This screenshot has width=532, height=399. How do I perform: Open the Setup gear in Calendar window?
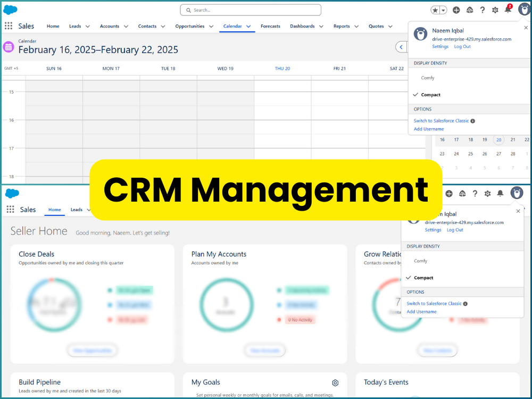click(495, 10)
